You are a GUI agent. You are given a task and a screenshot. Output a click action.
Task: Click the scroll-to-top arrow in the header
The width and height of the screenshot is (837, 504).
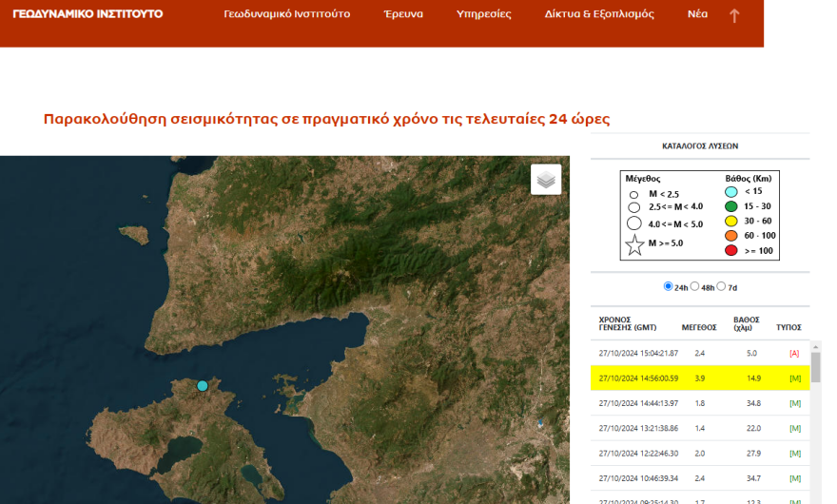734,15
